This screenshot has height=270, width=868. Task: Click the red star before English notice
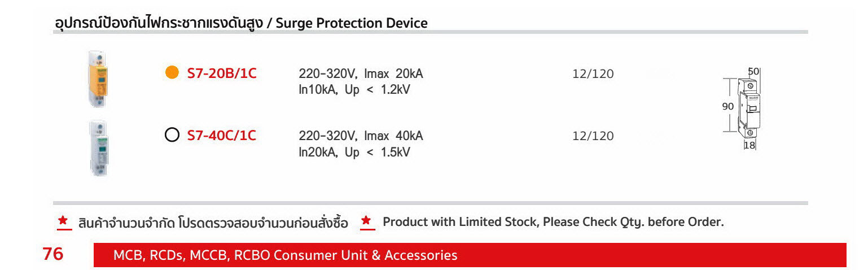(368, 221)
